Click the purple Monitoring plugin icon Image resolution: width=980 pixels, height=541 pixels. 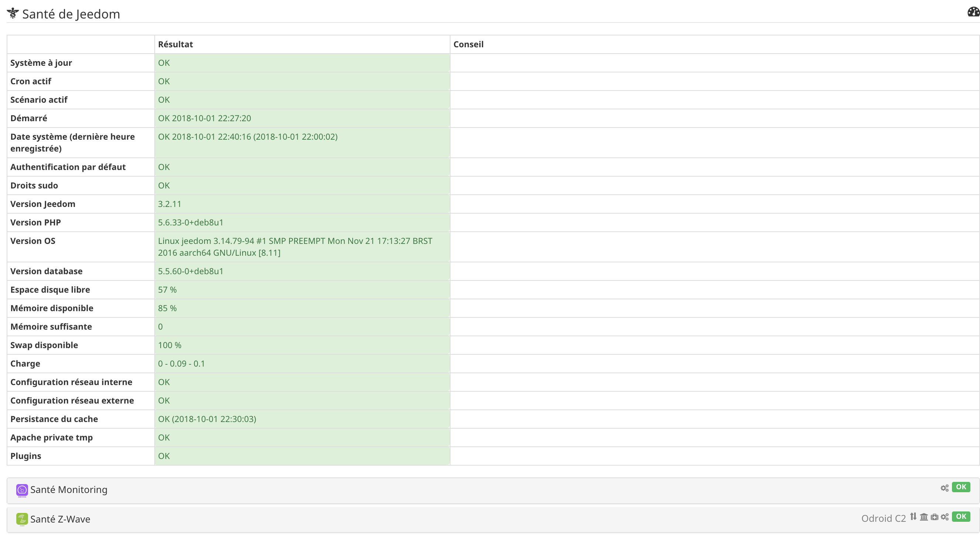pos(22,490)
